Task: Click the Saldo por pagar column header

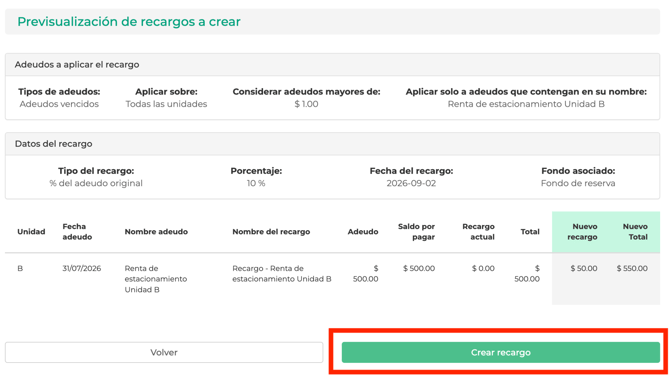Action: click(x=416, y=232)
